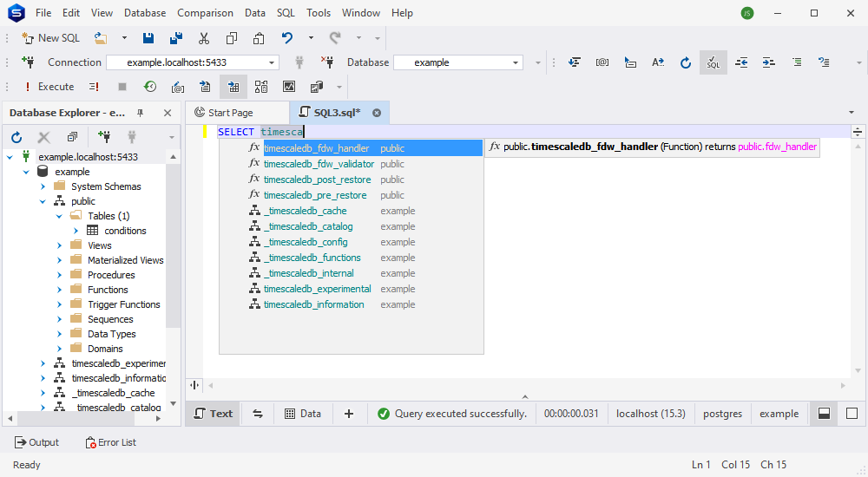The height and width of the screenshot is (477, 868).
Task: Expand the Functions folder in tree
Action: point(60,290)
